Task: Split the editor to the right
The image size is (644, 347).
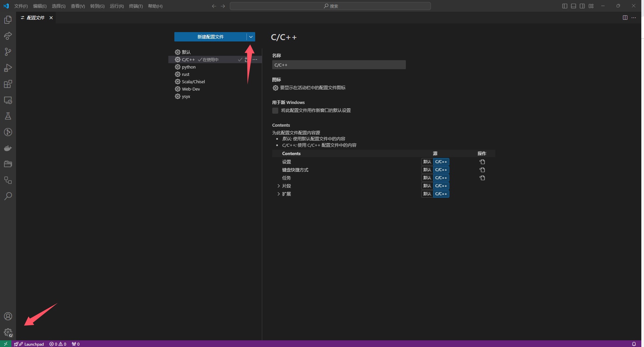Action: pos(625,18)
